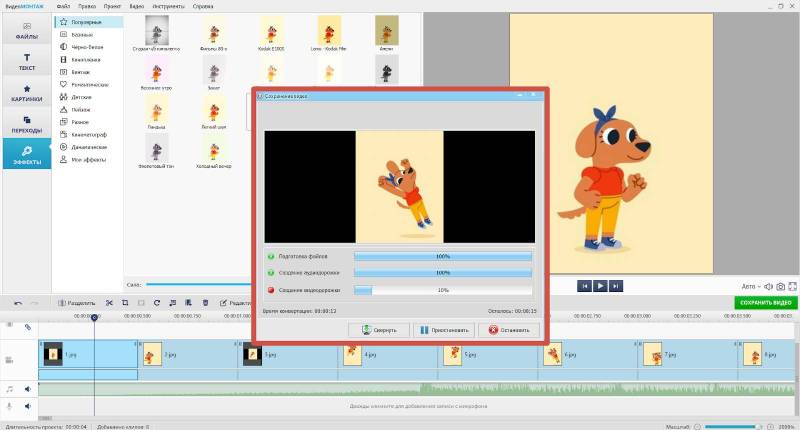
Task: Open the Текст section in the sidebar
Action: tap(27, 62)
